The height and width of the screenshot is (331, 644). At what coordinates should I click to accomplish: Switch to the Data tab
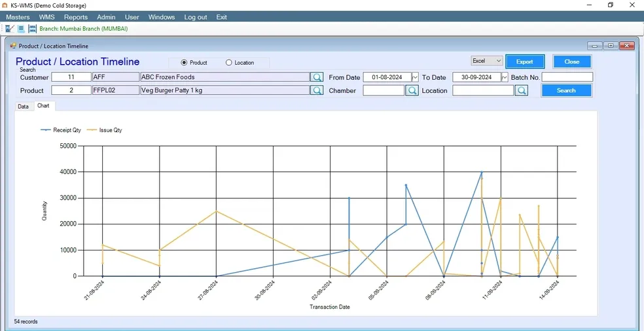pos(23,106)
